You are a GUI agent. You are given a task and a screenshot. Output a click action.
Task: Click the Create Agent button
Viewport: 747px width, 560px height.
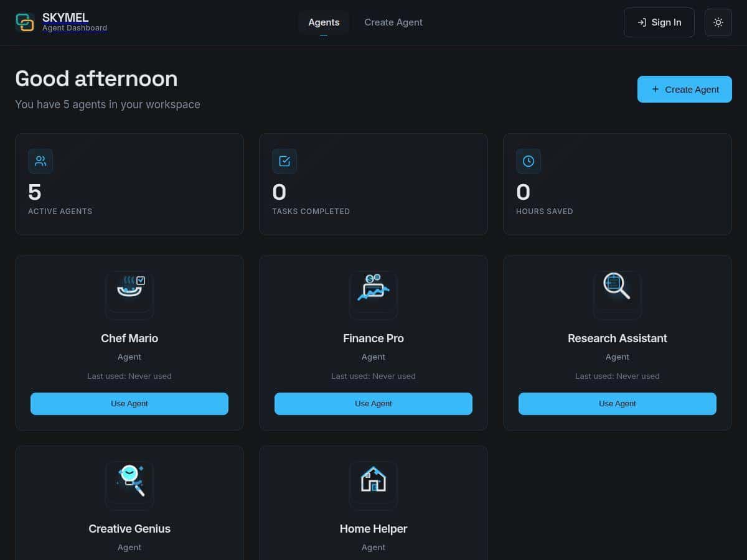point(684,89)
